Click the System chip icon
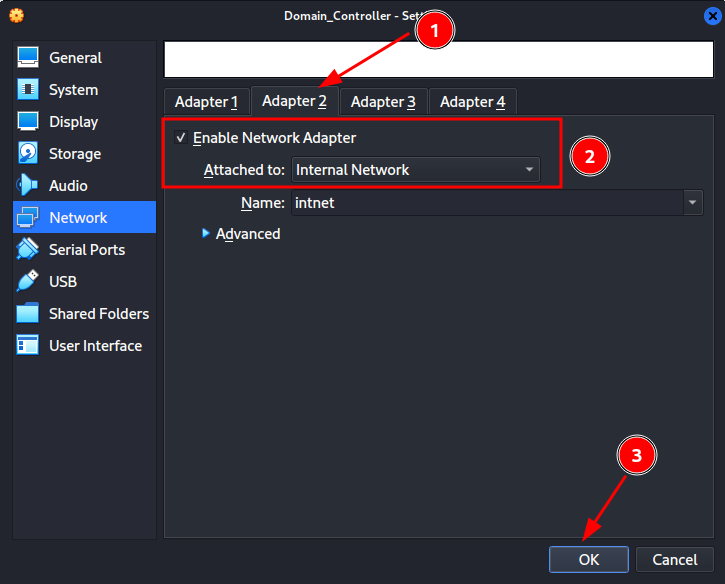Image resolution: width=725 pixels, height=584 pixels. pyautogui.click(x=28, y=89)
